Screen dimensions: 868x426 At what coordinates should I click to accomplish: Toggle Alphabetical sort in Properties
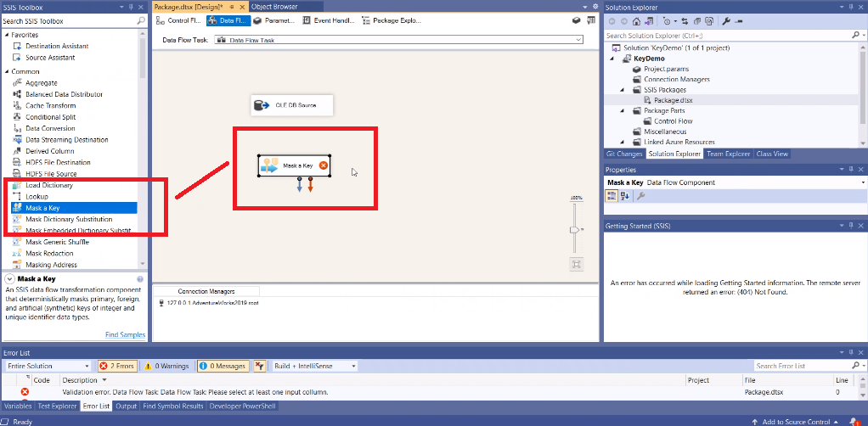click(624, 196)
